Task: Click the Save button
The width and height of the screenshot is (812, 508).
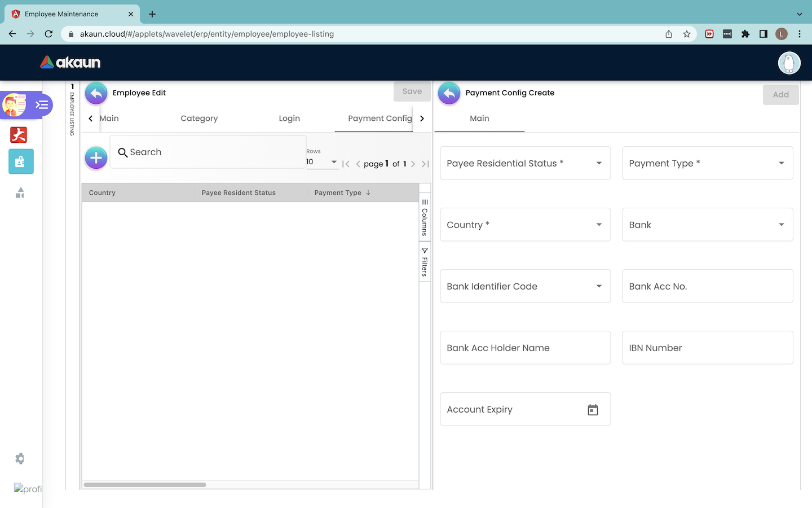Action: point(412,91)
